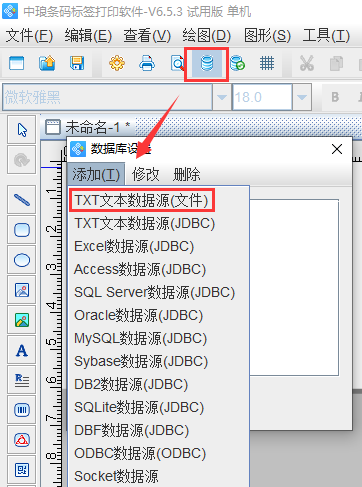Expand the font name dropdown arrow
This screenshot has width=362, height=487.
222,97
